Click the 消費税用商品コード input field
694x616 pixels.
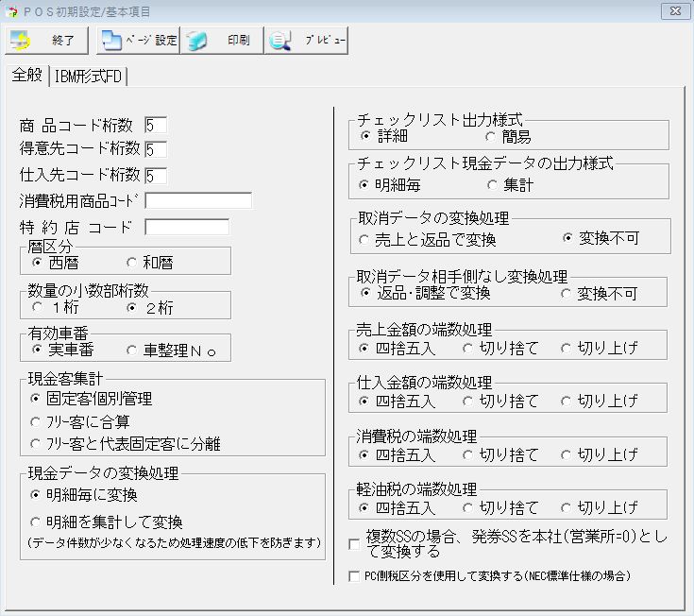(198, 200)
